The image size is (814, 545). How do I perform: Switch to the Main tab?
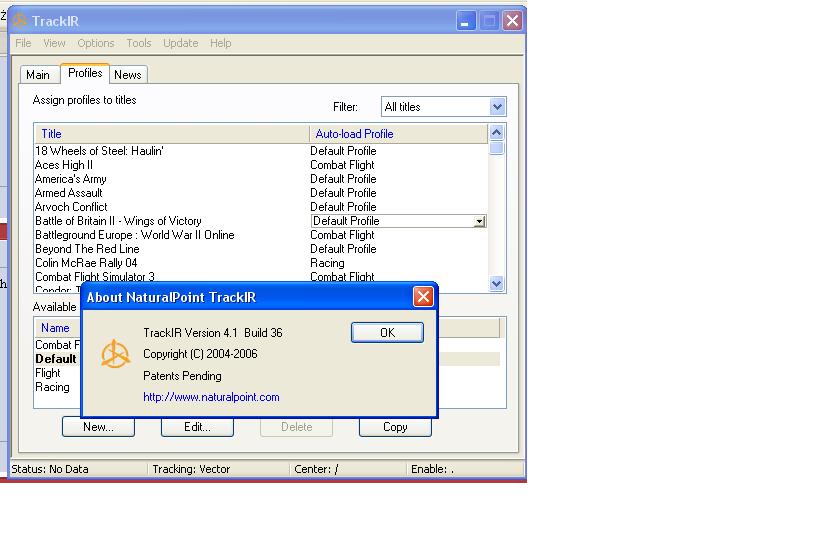click(38, 75)
